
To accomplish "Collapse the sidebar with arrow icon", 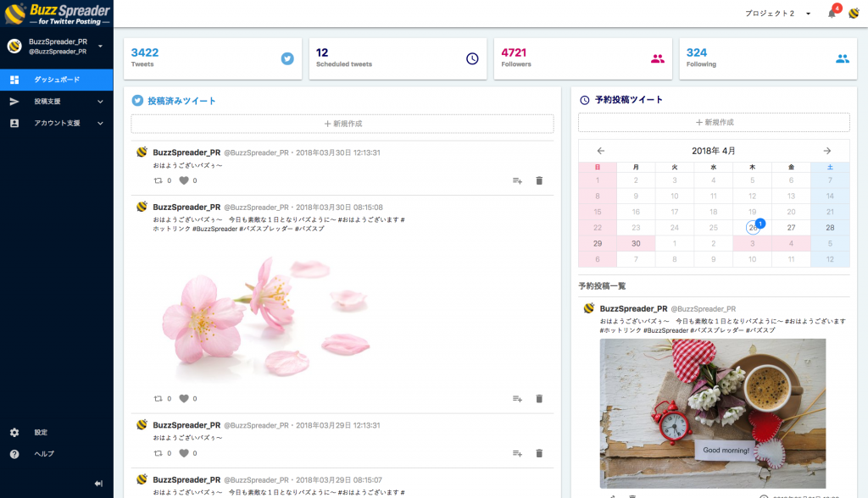I will pyautogui.click(x=98, y=484).
